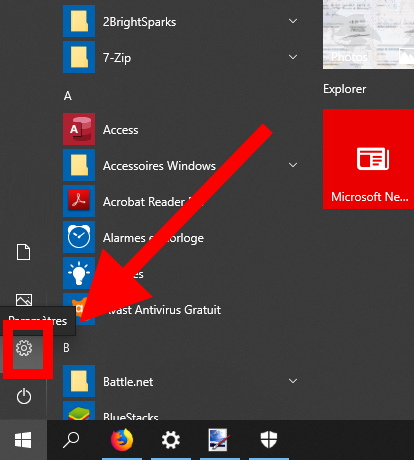Open taskbar search magnifier
Screen dimensions: 414x460
click(71, 440)
